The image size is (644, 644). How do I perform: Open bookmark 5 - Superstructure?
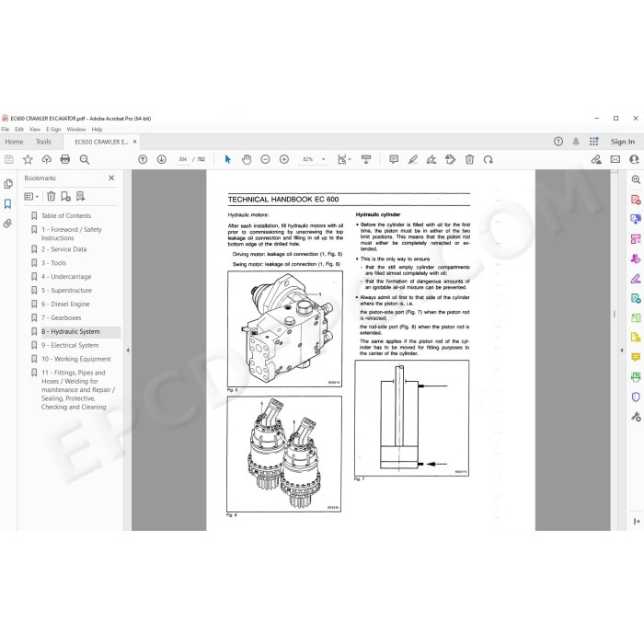pos(66,291)
